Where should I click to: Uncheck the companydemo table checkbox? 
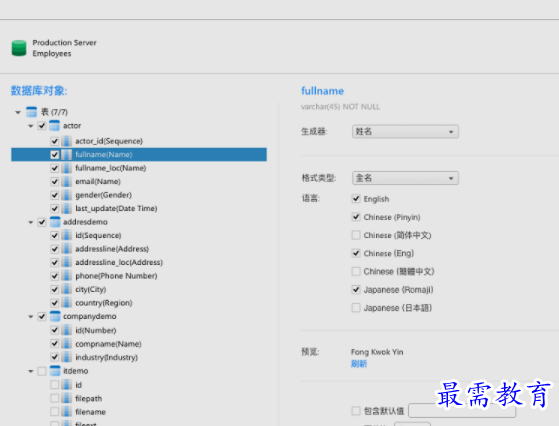tap(42, 317)
